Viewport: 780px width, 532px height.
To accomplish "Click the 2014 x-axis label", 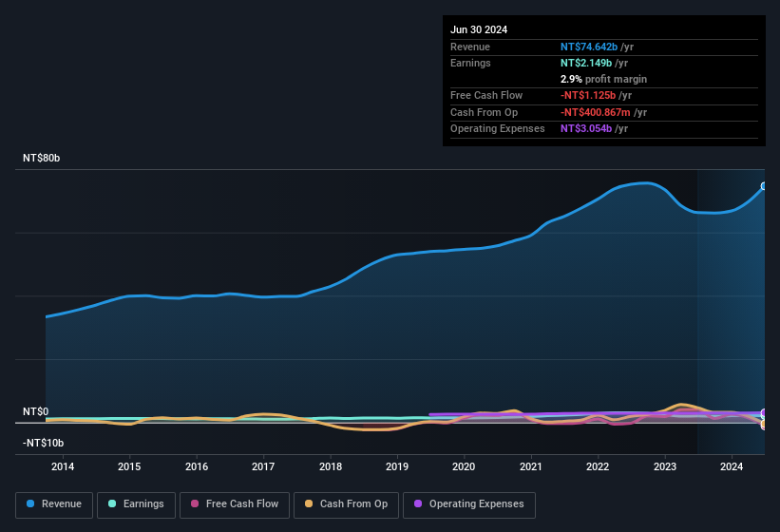I will tap(63, 466).
